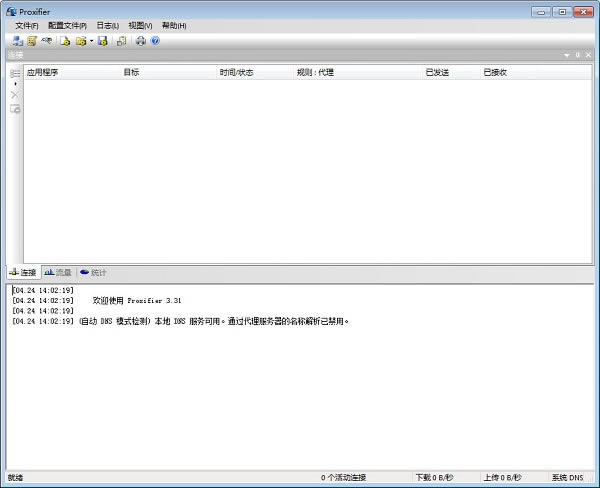Open the Proxification Rules toolbar icon
This screenshot has height=488, width=600.
32,41
